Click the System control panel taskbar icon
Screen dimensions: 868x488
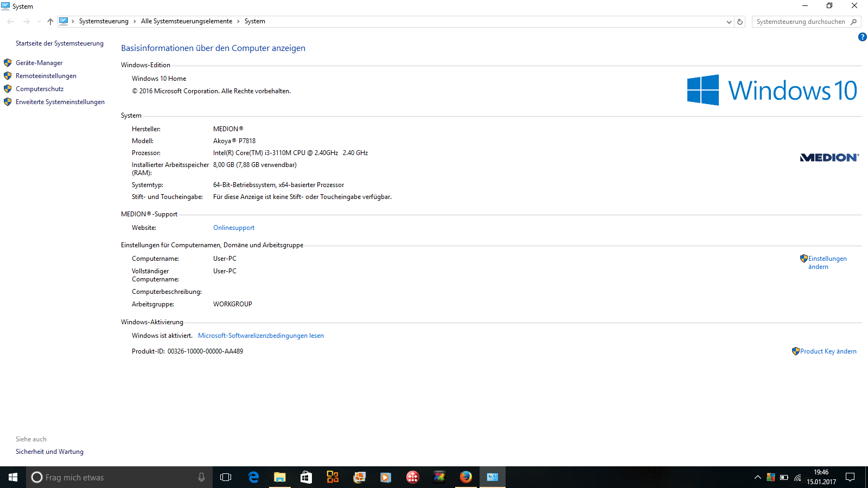(492, 477)
